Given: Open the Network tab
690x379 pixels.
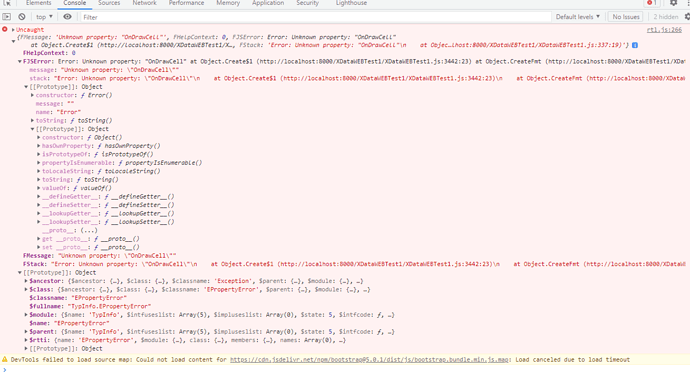Looking at the screenshot, I should point(144,3).
